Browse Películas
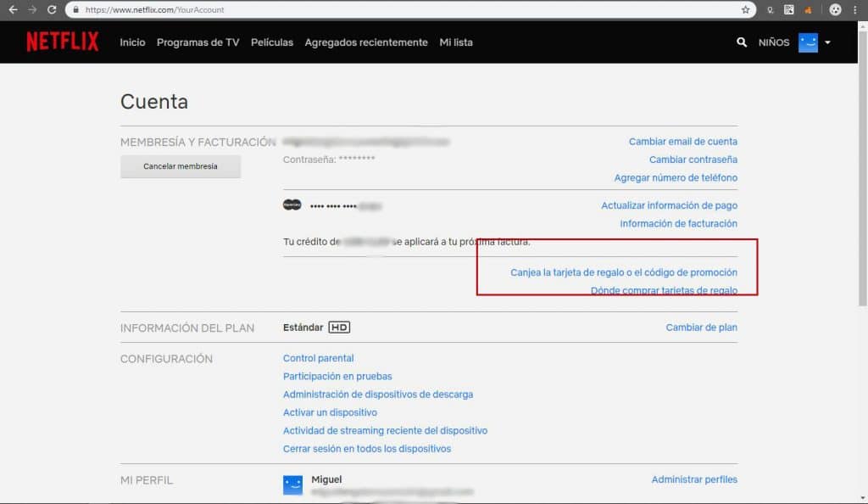Image resolution: width=868 pixels, height=504 pixels. [272, 42]
